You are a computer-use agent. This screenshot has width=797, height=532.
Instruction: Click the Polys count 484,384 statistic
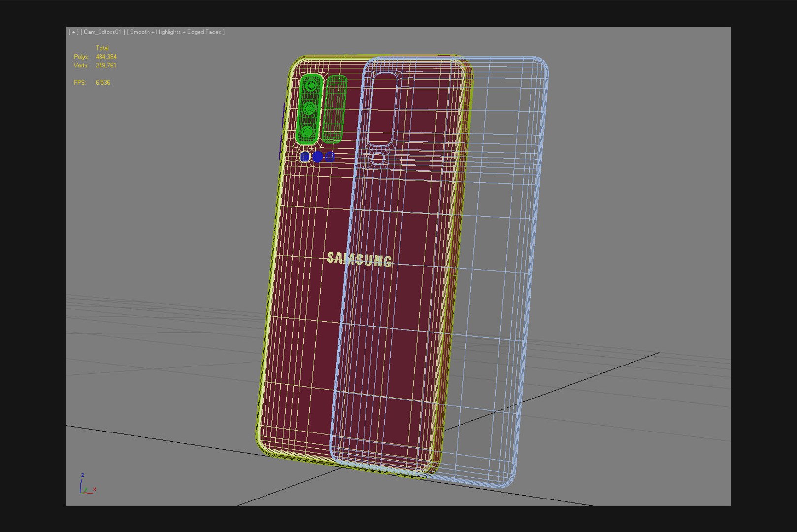pyautogui.click(x=106, y=57)
